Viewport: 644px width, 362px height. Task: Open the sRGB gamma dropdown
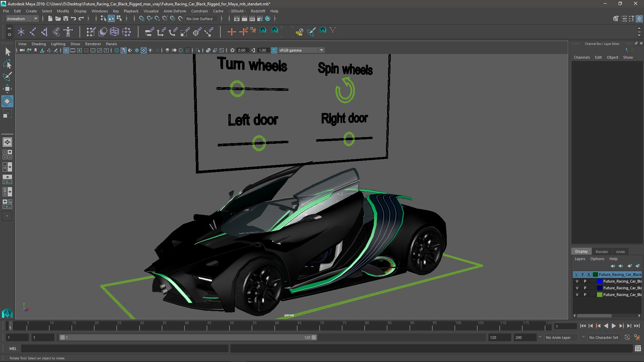tap(302, 50)
